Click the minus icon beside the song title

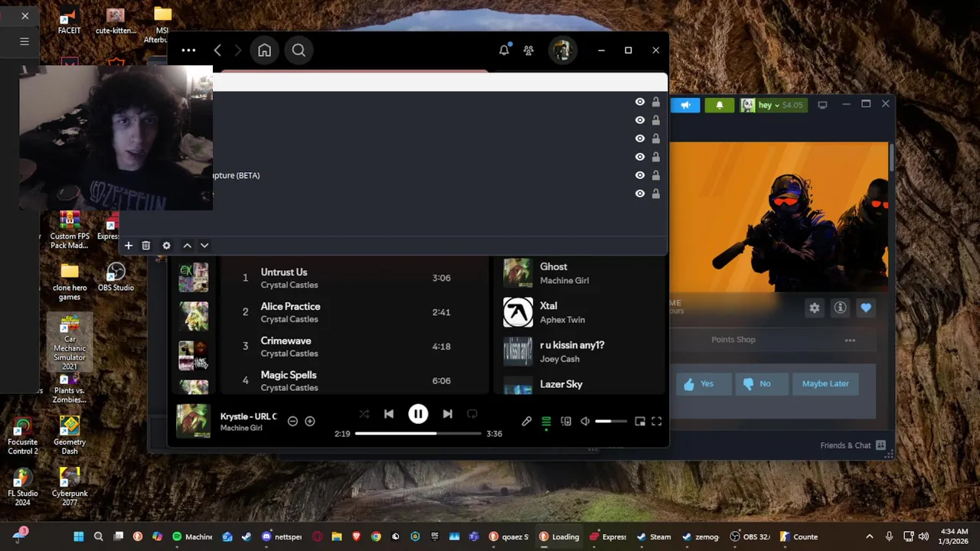(292, 421)
